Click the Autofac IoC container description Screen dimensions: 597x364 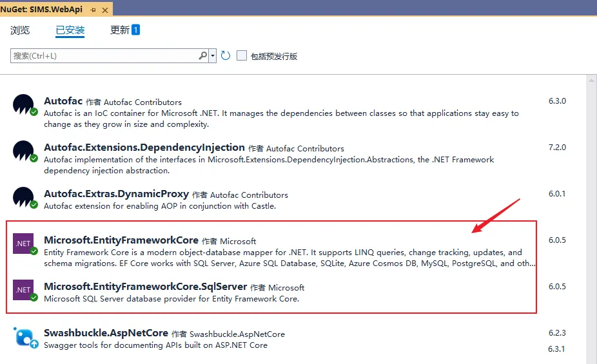click(x=281, y=119)
